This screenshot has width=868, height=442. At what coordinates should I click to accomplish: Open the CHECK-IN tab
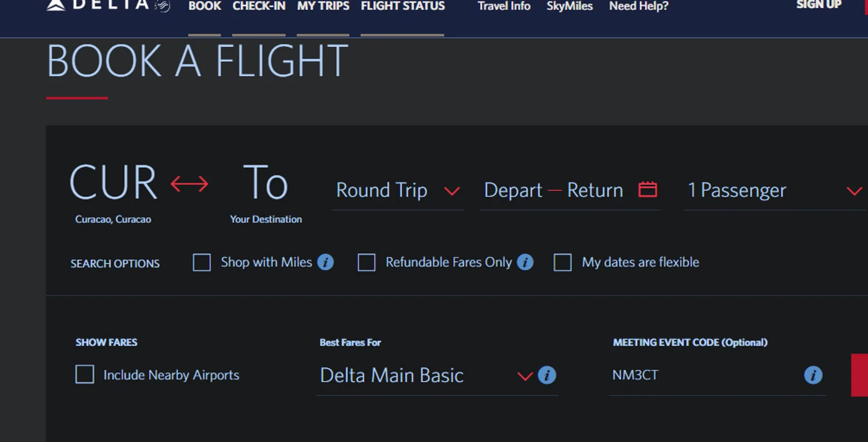click(x=259, y=6)
